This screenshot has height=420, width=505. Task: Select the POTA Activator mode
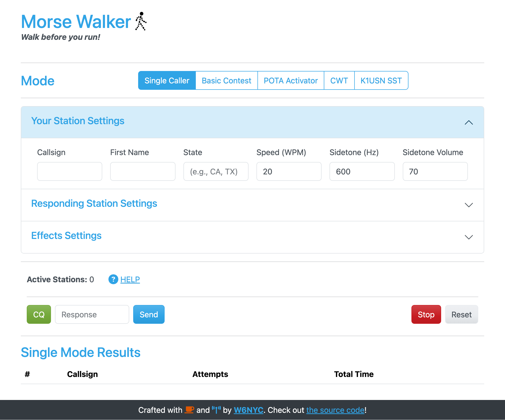pos(291,80)
